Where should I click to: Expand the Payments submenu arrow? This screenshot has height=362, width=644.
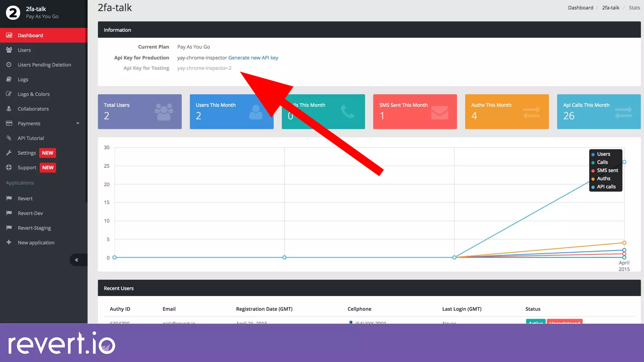pyautogui.click(x=78, y=123)
